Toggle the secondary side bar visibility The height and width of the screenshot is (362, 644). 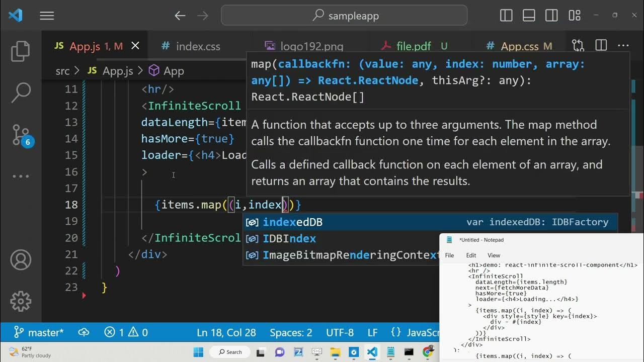(x=551, y=16)
